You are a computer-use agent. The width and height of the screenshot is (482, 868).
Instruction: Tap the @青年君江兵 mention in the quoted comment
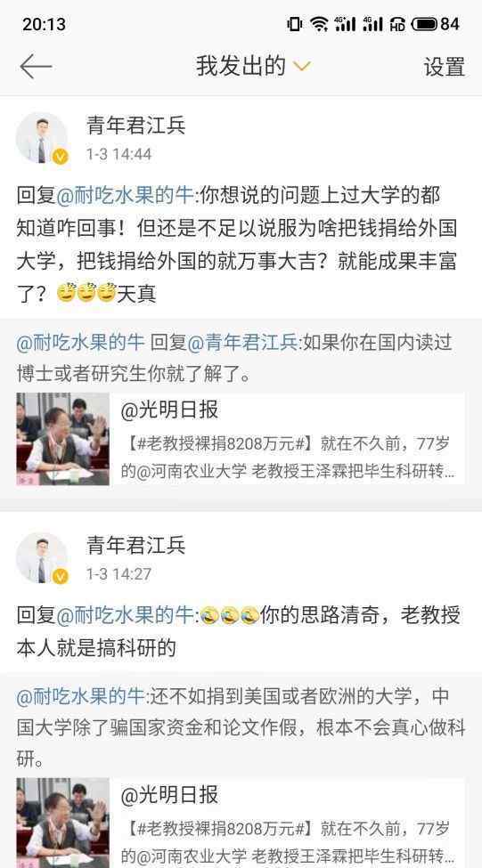click(x=243, y=343)
